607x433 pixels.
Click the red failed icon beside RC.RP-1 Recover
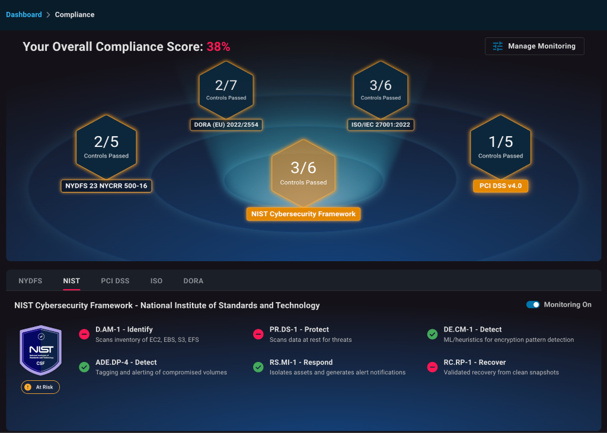tap(432, 367)
